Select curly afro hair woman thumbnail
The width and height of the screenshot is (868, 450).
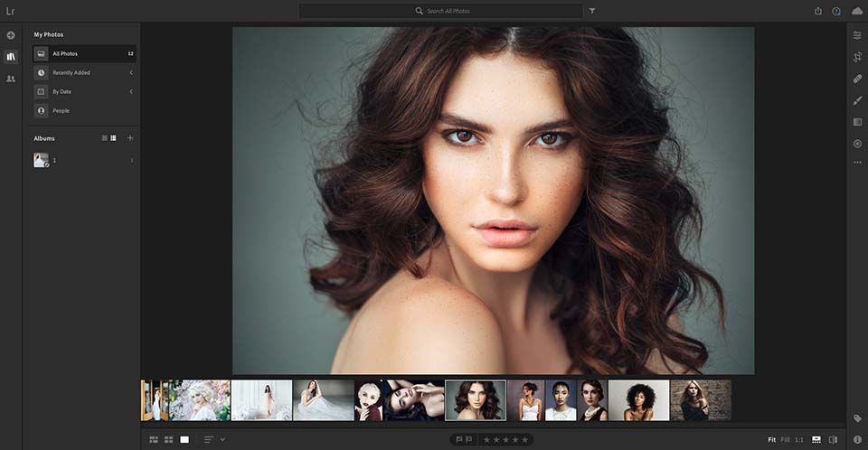point(639,400)
